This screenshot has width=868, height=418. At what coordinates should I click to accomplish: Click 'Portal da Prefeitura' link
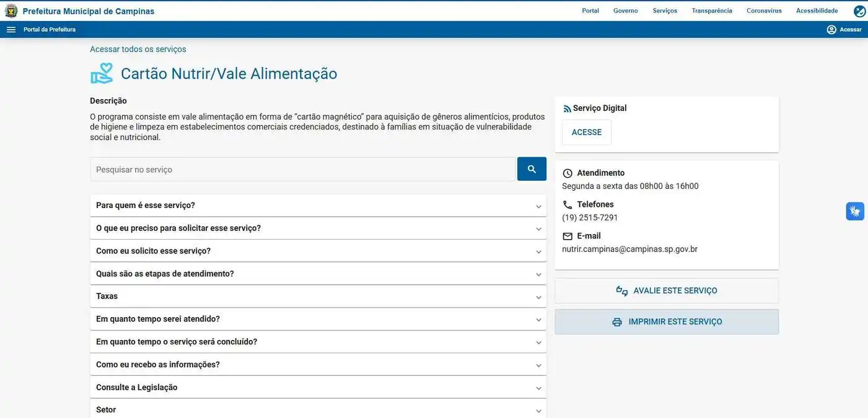(50, 30)
